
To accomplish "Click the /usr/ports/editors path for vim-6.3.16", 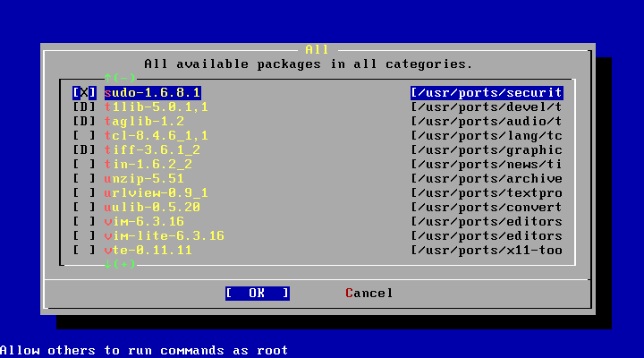I will (487, 222).
